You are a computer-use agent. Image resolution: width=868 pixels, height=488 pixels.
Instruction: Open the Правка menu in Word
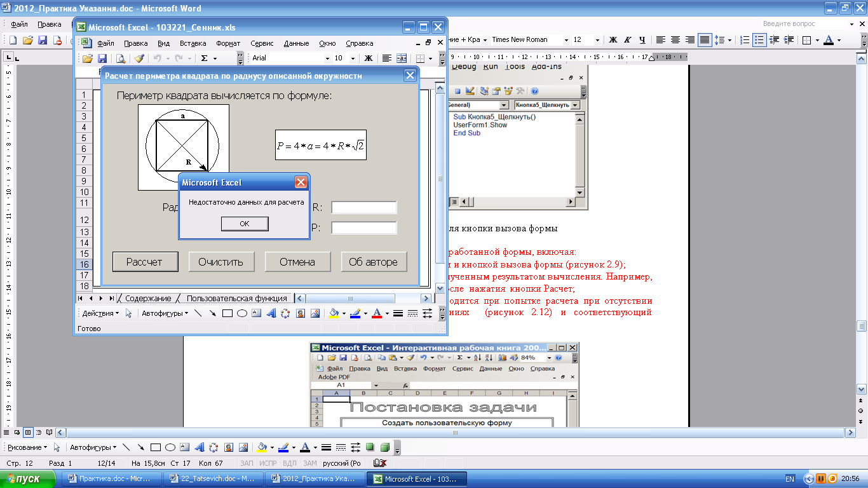tap(50, 25)
